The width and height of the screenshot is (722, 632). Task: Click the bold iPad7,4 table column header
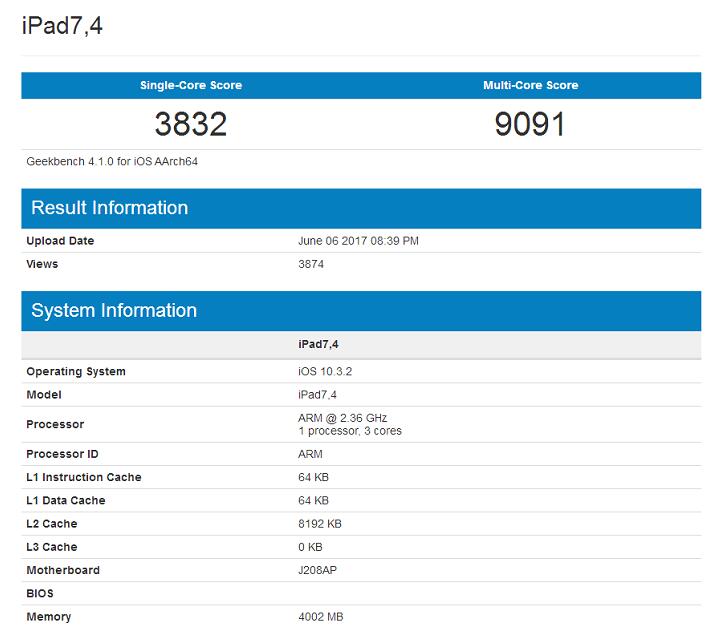pyautogui.click(x=318, y=344)
